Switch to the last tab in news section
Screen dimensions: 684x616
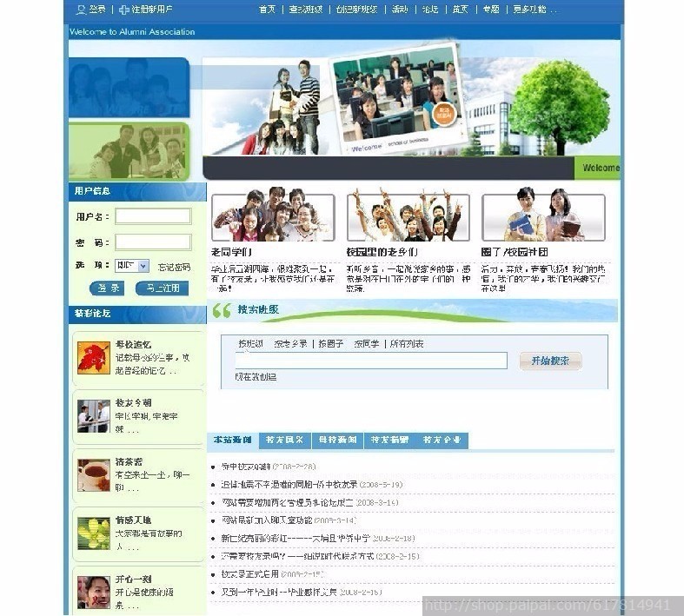[x=442, y=440]
